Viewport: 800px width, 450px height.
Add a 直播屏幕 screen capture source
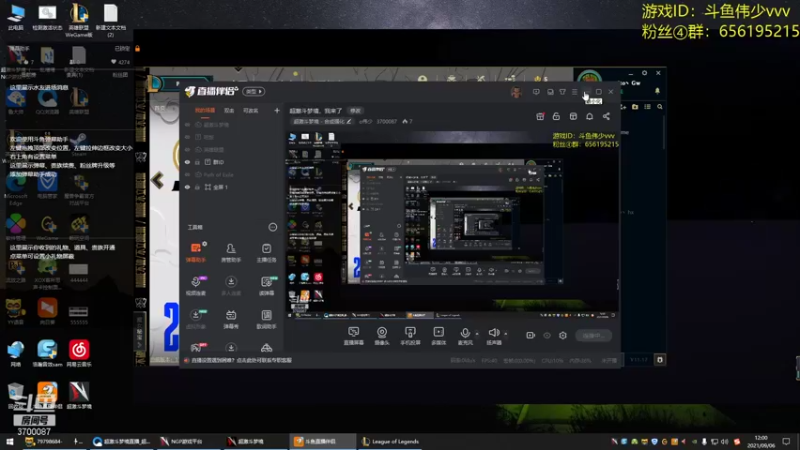point(354,336)
